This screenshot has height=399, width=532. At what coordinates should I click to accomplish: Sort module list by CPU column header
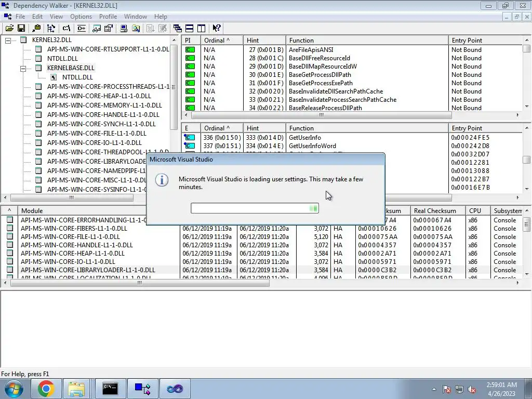478,211
